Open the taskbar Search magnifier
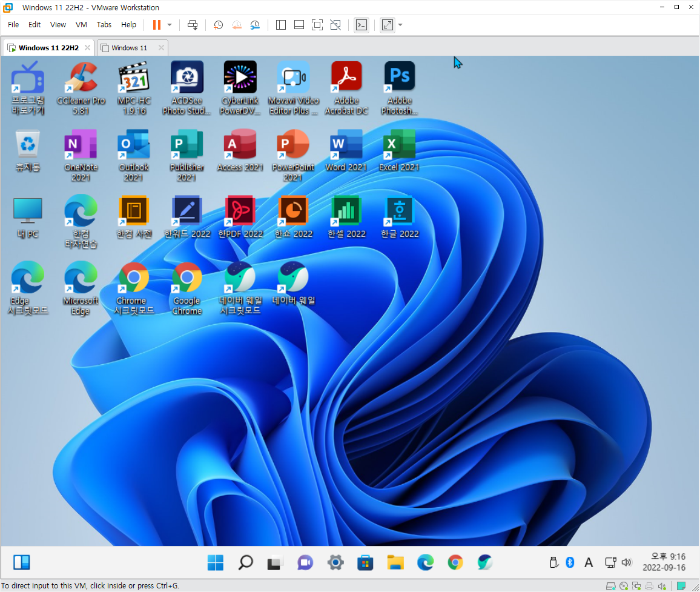Viewport: 700px width, 592px height. (x=245, y=562)
